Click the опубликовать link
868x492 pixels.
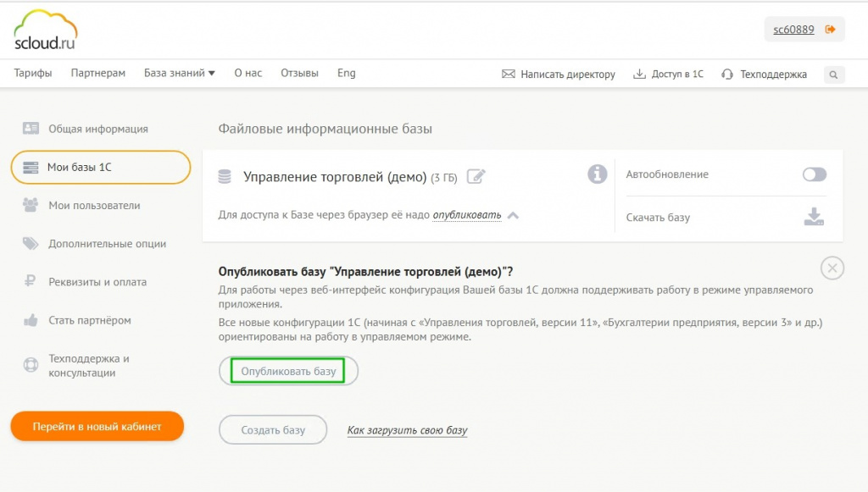pos(467,214)
